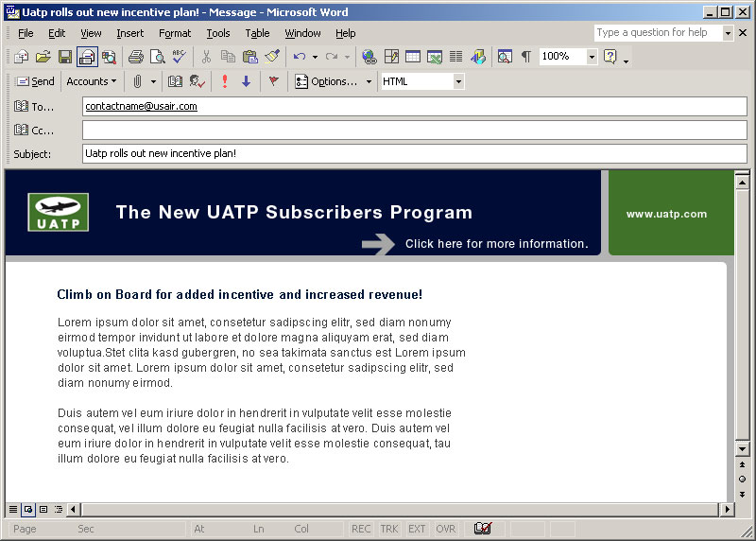
Task: Open the zoom percentage dropdown
Action: point(592,57)
